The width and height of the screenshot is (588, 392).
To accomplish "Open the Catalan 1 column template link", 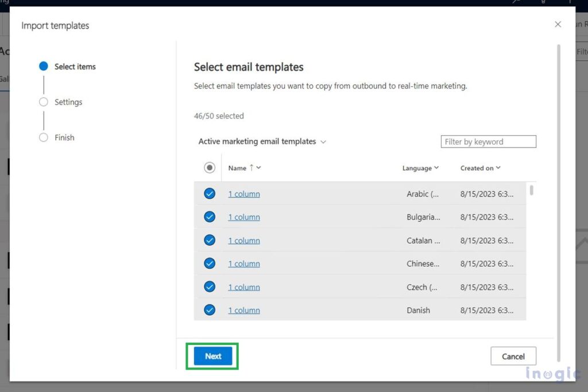I will point(243,241).
